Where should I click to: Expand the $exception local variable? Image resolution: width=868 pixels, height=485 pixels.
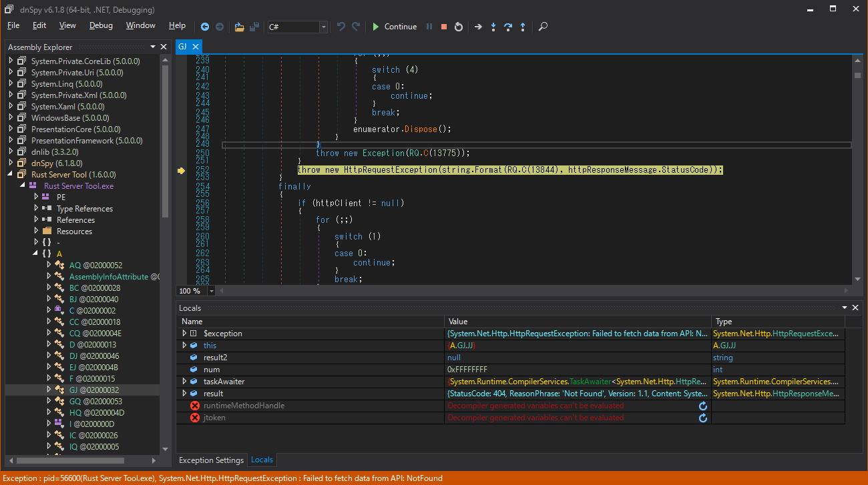(185, 334)
